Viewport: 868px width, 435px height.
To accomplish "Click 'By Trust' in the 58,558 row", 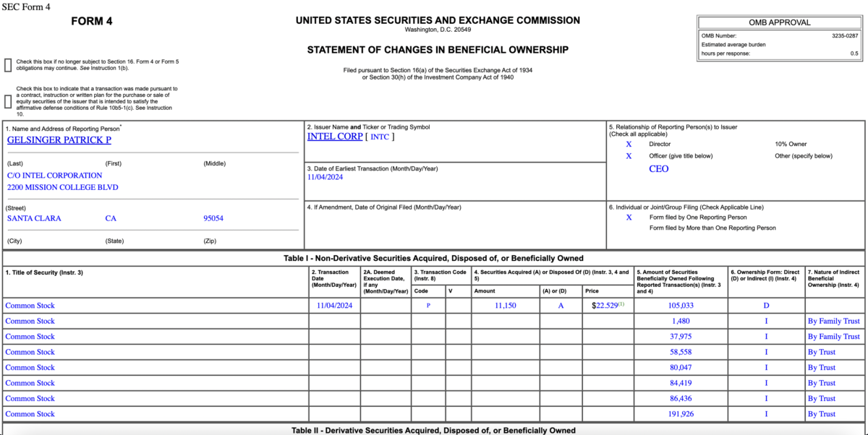I will (822, 352).
